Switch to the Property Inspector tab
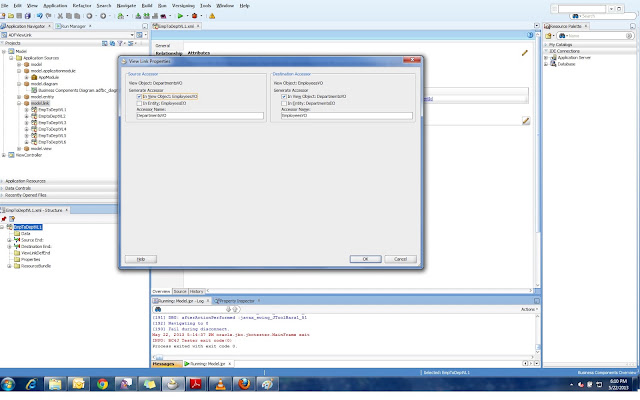Screen dimensions: 640x400 237,301
